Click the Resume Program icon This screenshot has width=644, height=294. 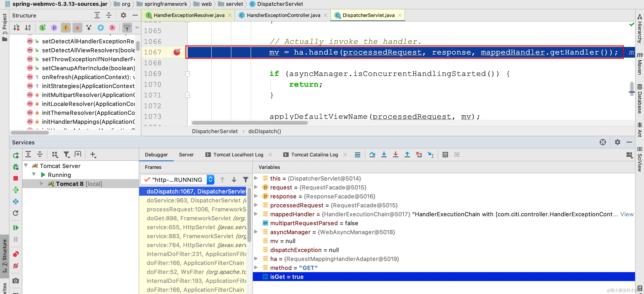(x=15, y=228)
